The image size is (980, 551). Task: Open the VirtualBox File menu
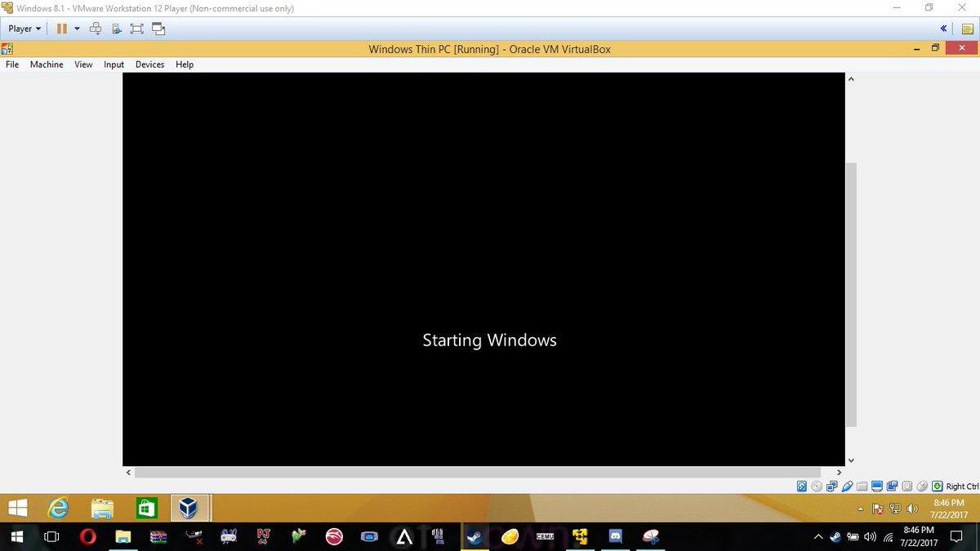(x=12, y=64)
